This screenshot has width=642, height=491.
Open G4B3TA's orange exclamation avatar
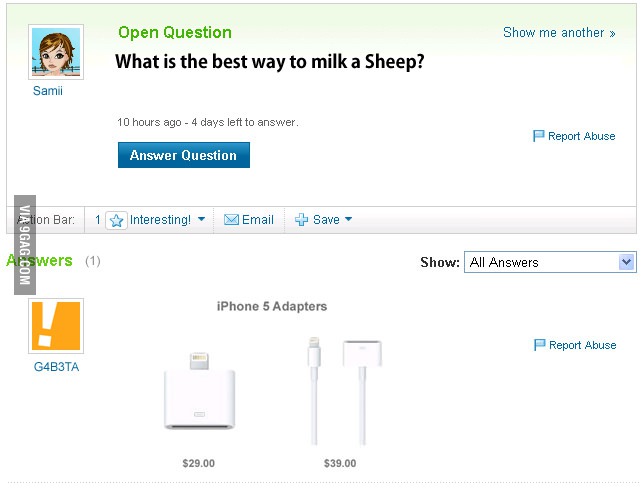coord(56,326)
